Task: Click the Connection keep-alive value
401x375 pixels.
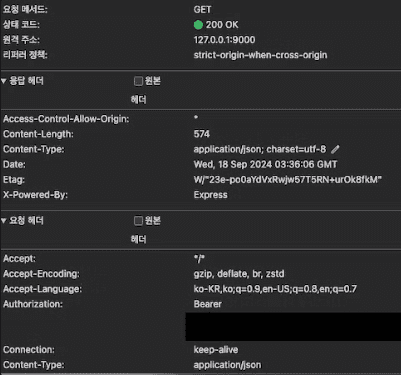Action: coord(216,350)
